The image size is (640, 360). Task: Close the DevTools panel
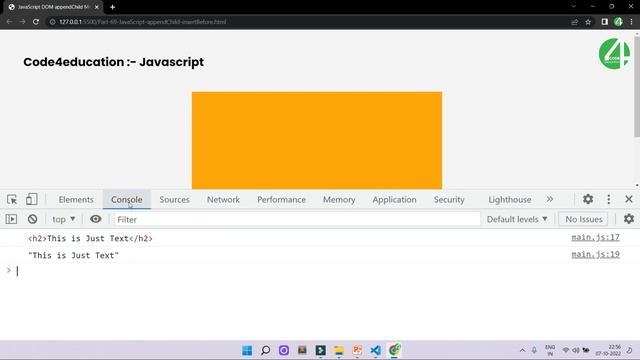629,199
